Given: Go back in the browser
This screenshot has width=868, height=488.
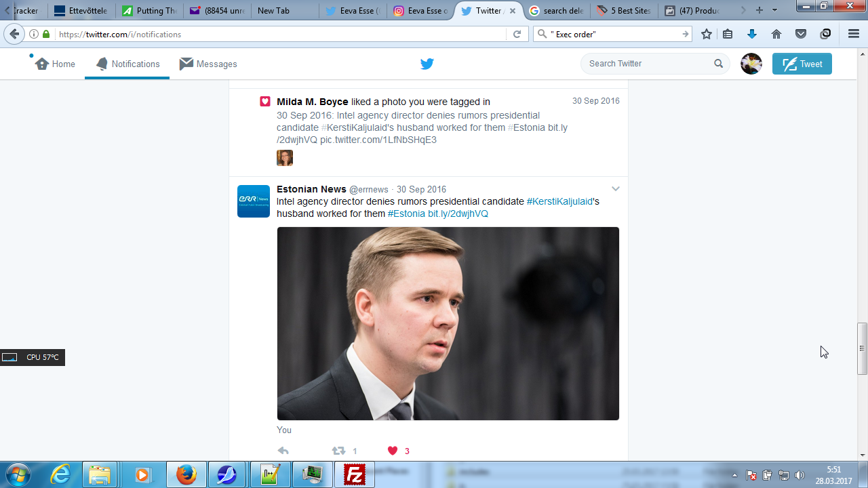Looking at the screenshot, I should (x=14, y=34).
